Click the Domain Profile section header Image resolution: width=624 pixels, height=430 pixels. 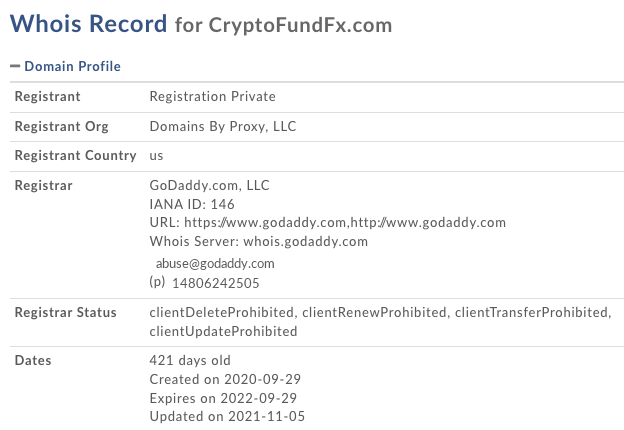tap(72, 67)
